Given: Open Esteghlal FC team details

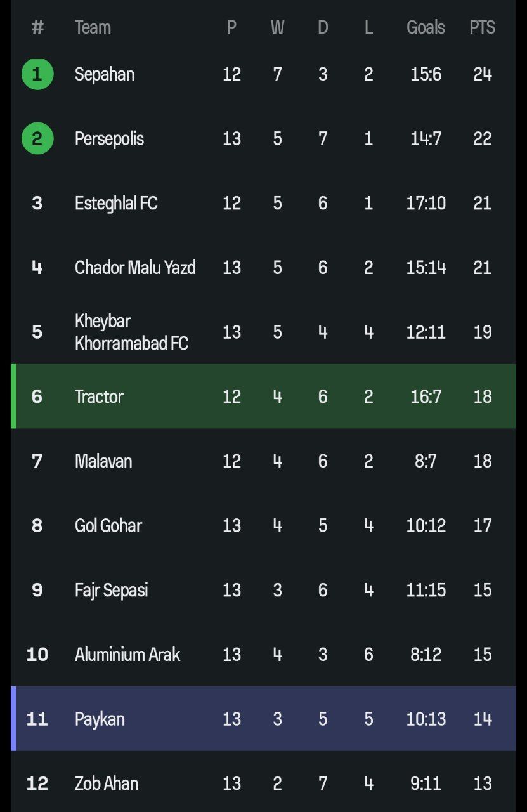Looking at the screenshot, I should coord(116,204).
